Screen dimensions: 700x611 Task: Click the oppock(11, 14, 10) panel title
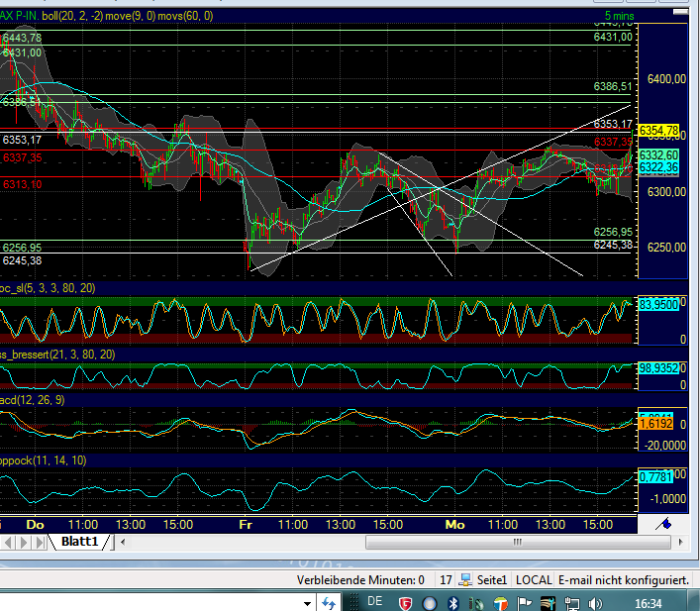point(43,460)
